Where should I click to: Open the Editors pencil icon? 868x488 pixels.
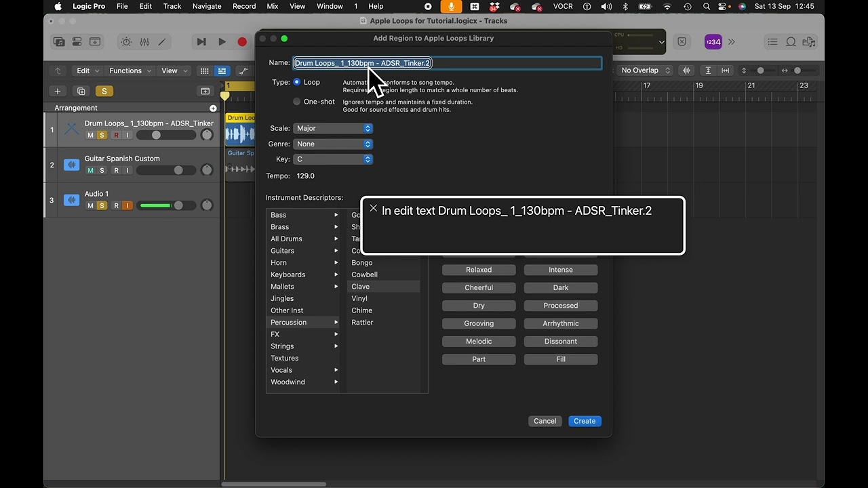point(162,42)
